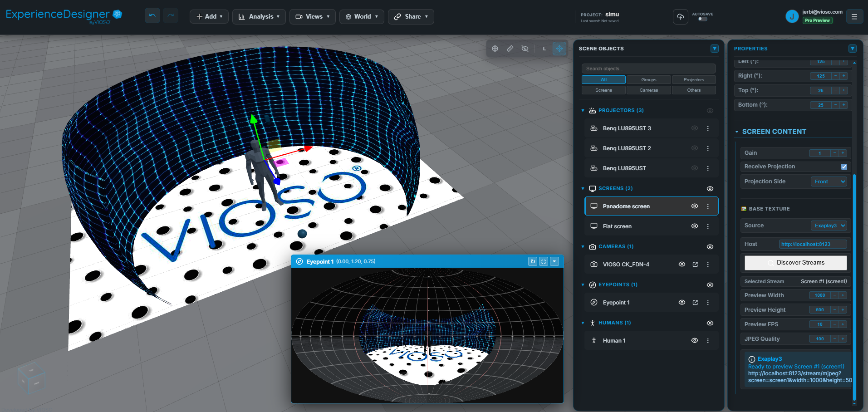Edit the Host URL field
Image resolution: width=868 pixels, height=412 pixels.
[x=813, y=244]
